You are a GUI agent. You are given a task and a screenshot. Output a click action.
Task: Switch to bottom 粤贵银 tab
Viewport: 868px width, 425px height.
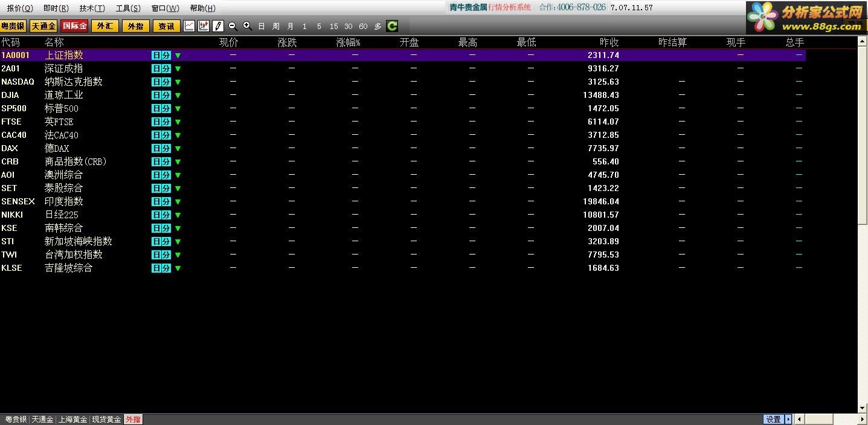15,420
